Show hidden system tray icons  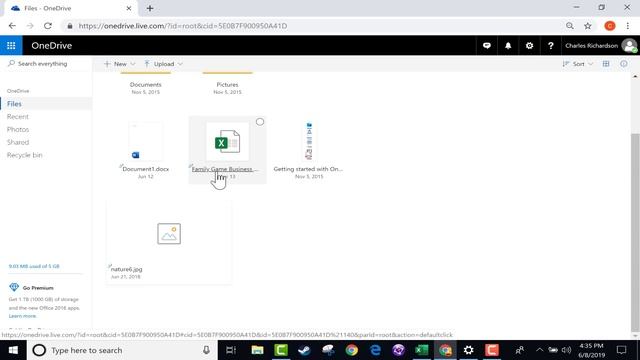(x=539, y=350)
